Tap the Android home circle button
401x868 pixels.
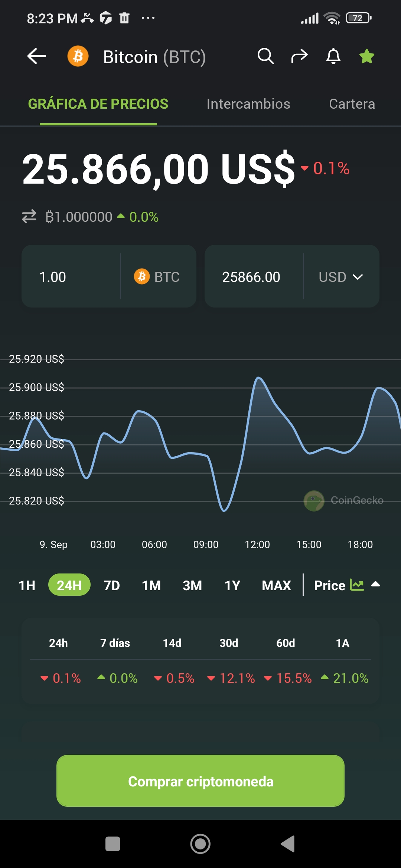[200, 844]
